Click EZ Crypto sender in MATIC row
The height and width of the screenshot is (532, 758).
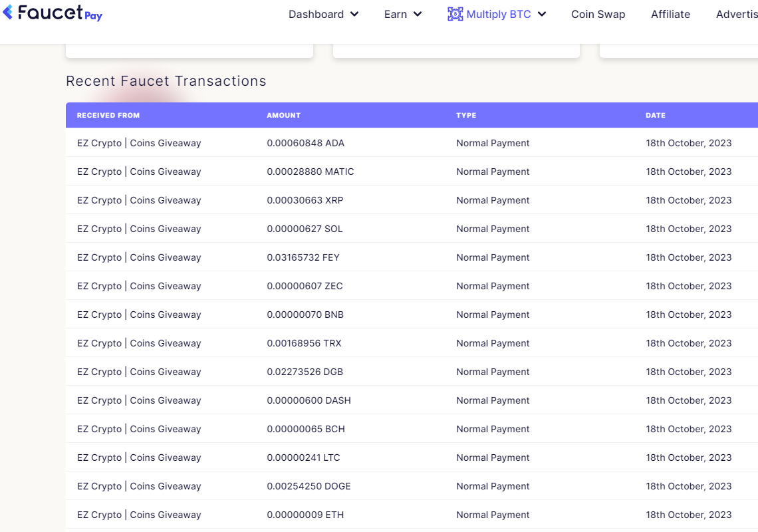pyautogui.click(x=139, y=172)
